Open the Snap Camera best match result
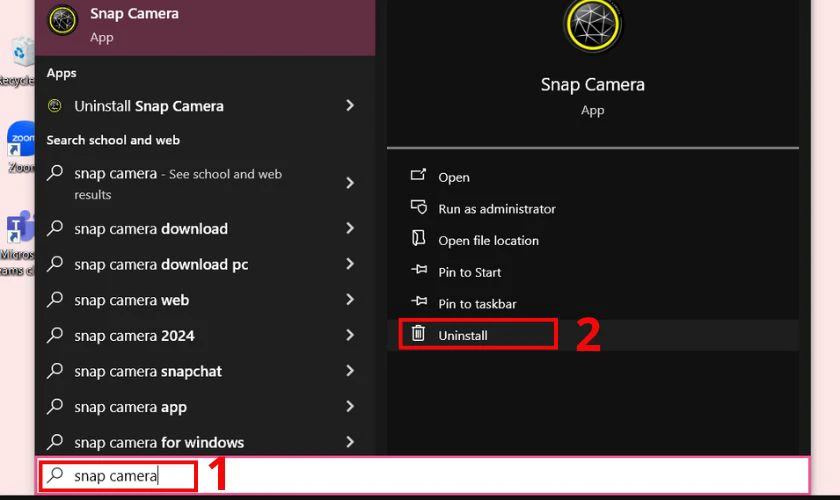 point(205,25)
